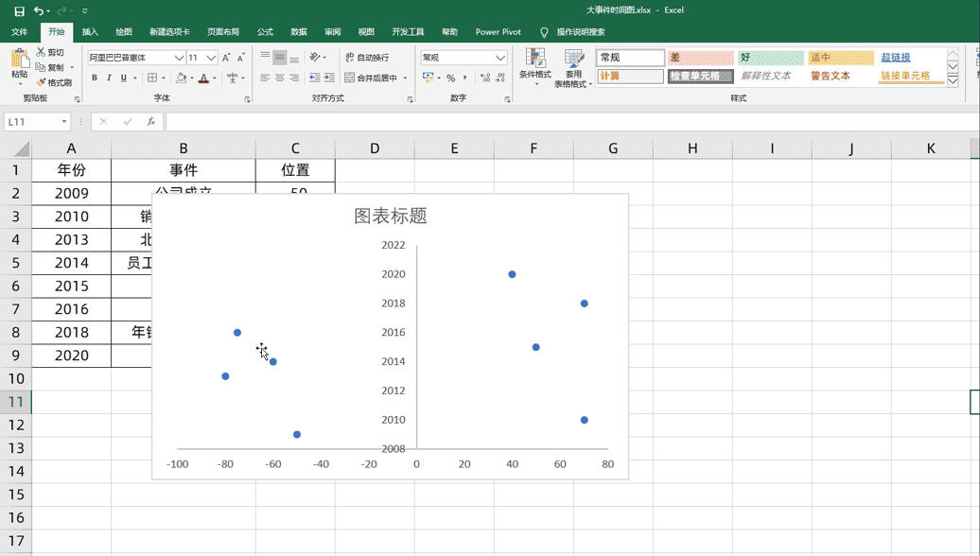Click the text orientation icon
This screenshot has height=556, width=980.
(315, 58)
